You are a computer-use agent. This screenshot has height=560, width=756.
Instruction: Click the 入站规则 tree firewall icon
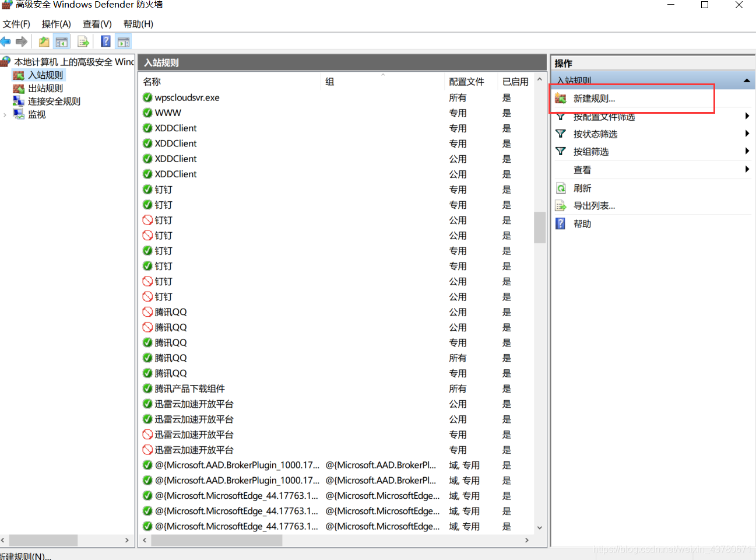coord(19,75)
